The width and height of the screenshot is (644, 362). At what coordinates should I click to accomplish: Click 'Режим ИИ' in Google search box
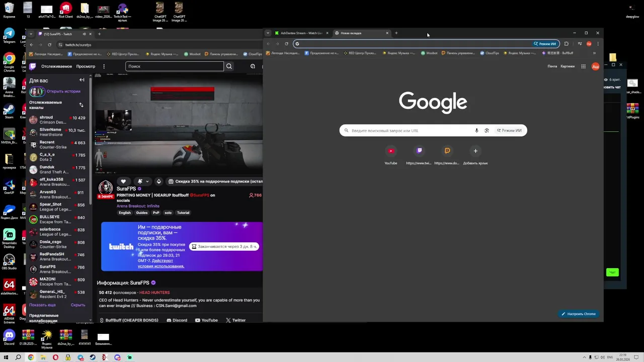[509, 131]
